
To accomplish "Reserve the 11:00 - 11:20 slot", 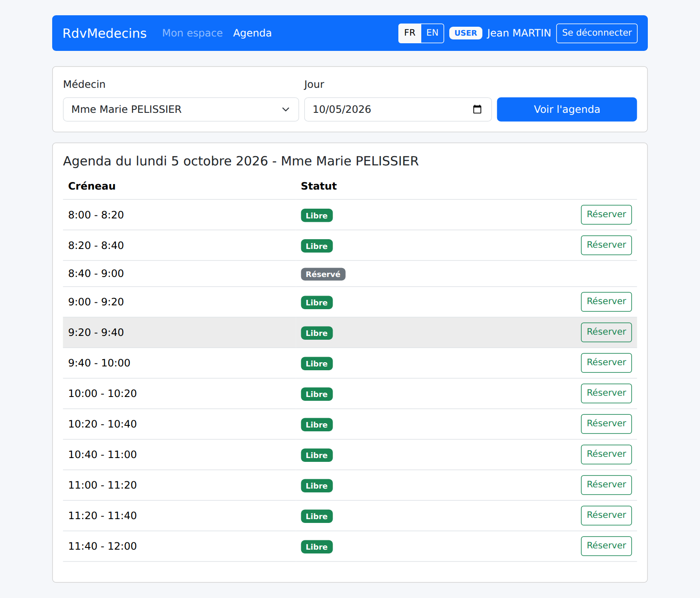I will click(606, 485).
